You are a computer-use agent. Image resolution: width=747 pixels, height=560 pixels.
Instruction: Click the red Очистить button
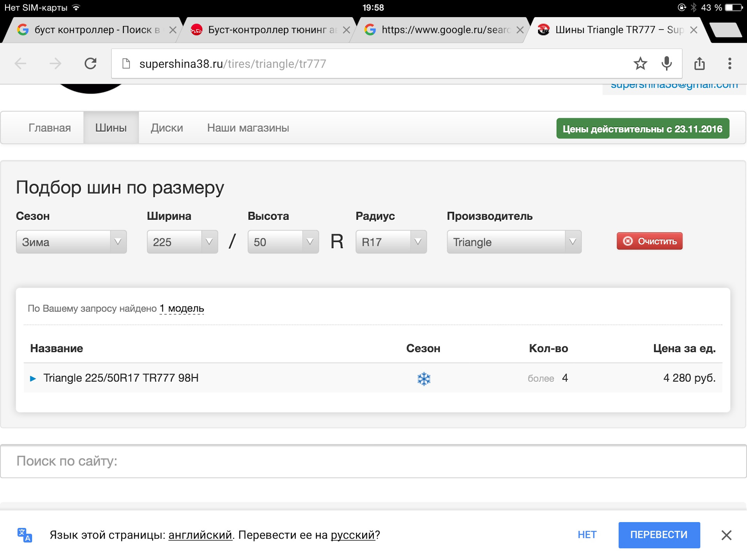650,241
